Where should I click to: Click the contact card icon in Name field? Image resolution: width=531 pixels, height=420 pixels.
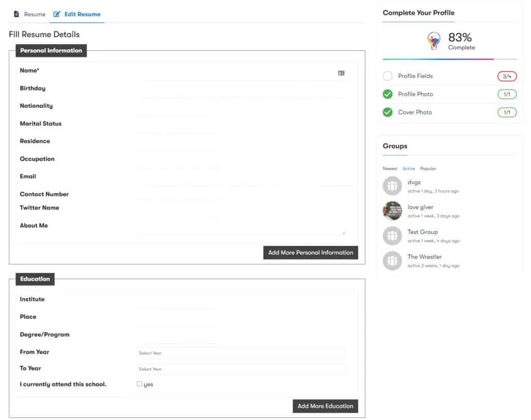pyautogui.click(x=341, y=73)
